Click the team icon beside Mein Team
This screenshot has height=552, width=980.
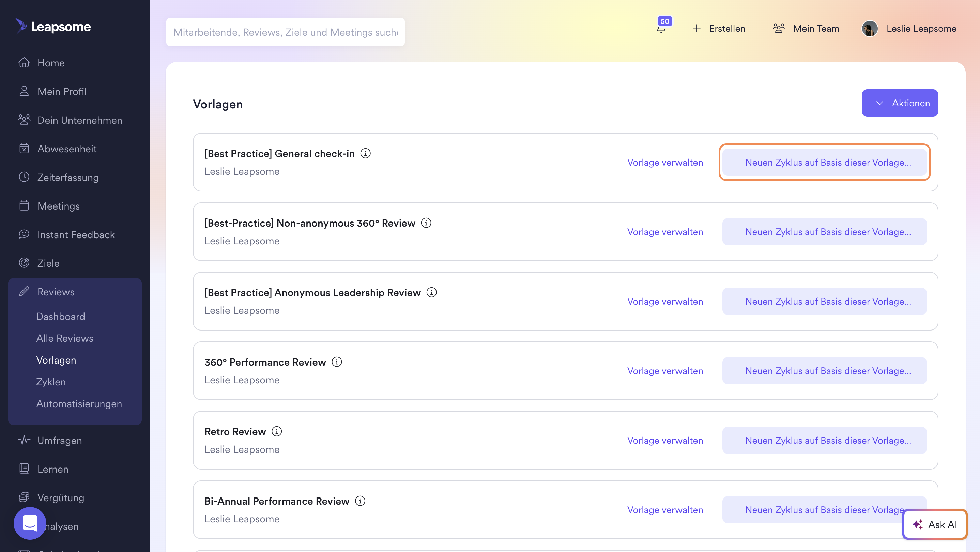779,28
